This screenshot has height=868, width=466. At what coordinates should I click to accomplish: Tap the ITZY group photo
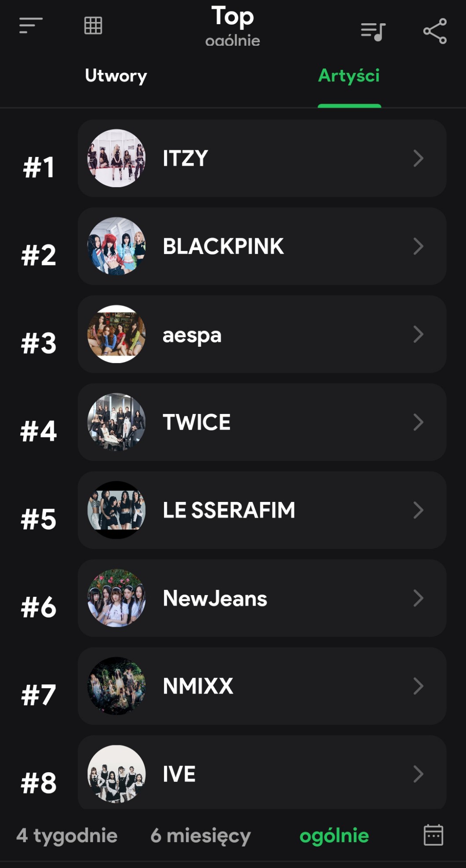click(116, 158)
